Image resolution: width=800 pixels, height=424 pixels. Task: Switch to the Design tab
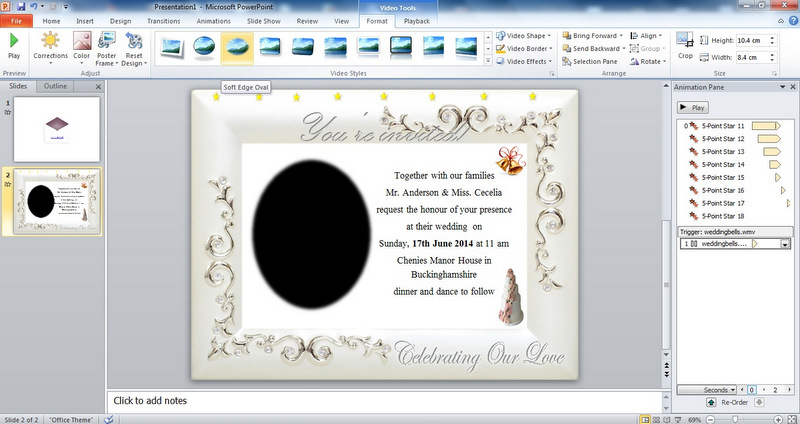(x=120, y=21)
